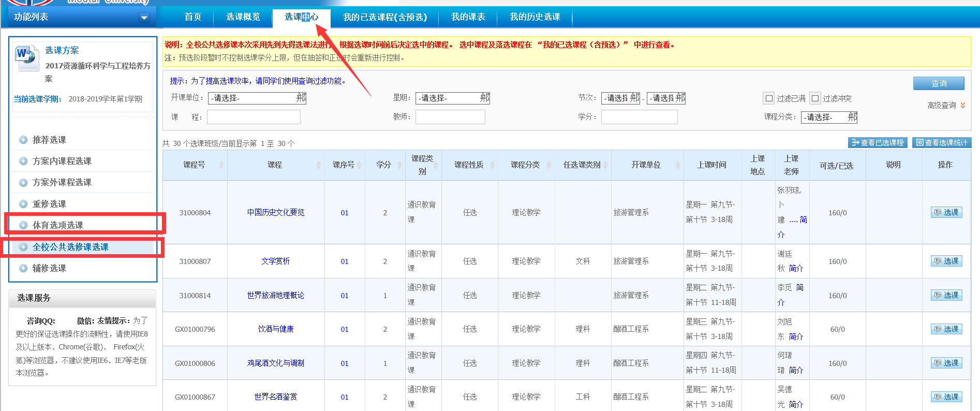Click the 查询 button

(939, 83)
